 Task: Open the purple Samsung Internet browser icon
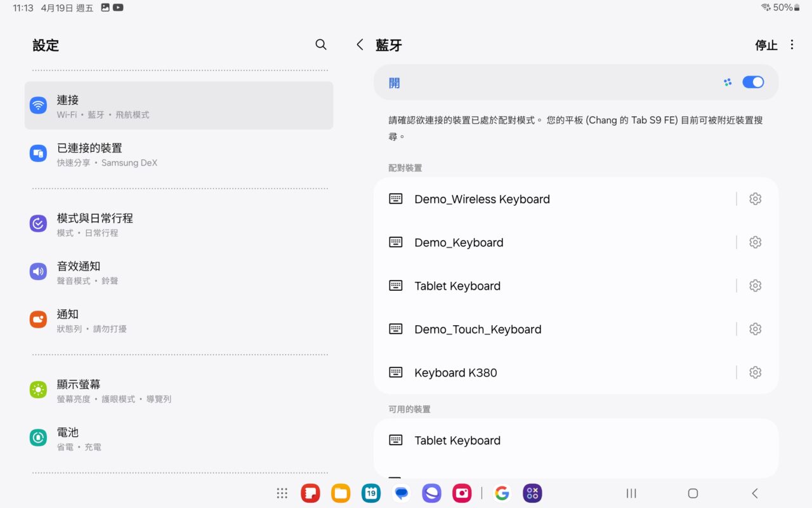tap(431, 493)
